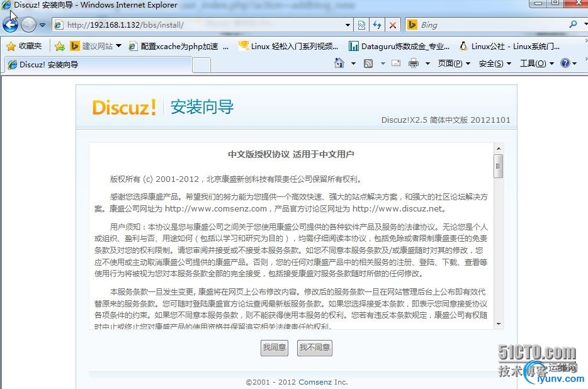The image size is (588, 389).
Task: Click the Home house icon in command bar
Action: click(339, 63)
